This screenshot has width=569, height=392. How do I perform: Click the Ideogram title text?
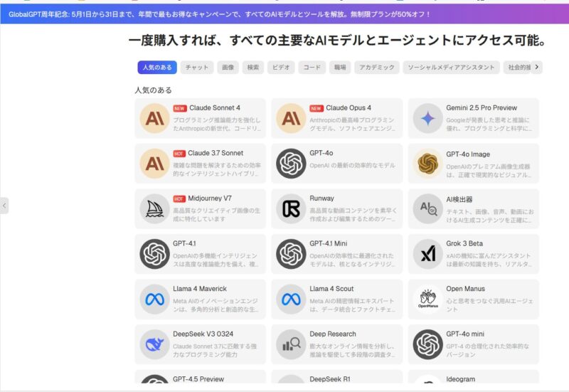[460, 379]
